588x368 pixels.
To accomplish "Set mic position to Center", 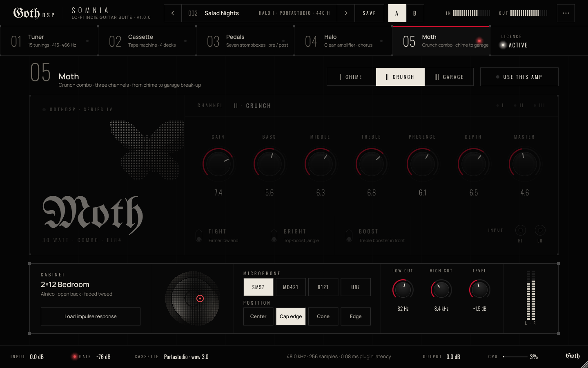I will coord(258,316).
